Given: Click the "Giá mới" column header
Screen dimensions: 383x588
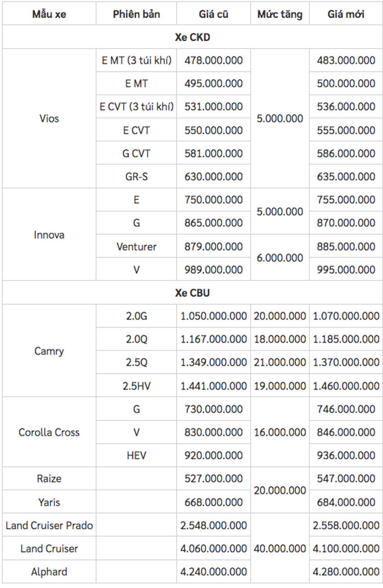Looking at the screenshot, I should (346, 14).
